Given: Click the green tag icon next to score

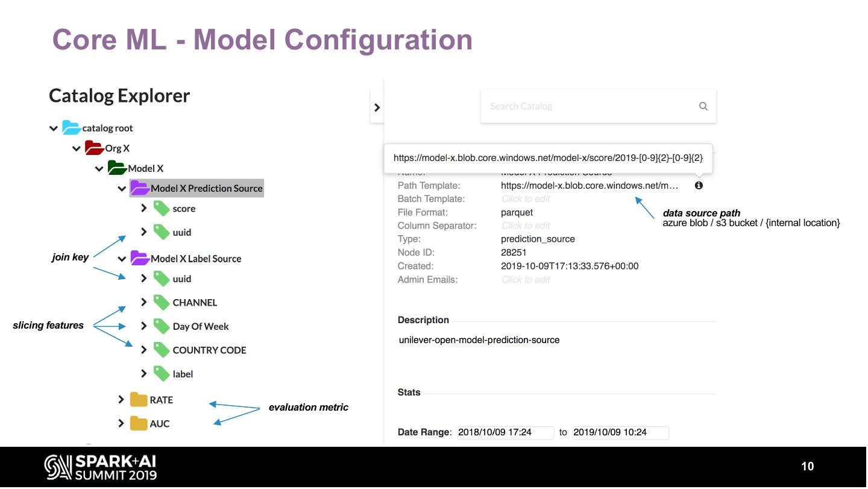Looking at the screenshot, I should (x=161, y=209).
